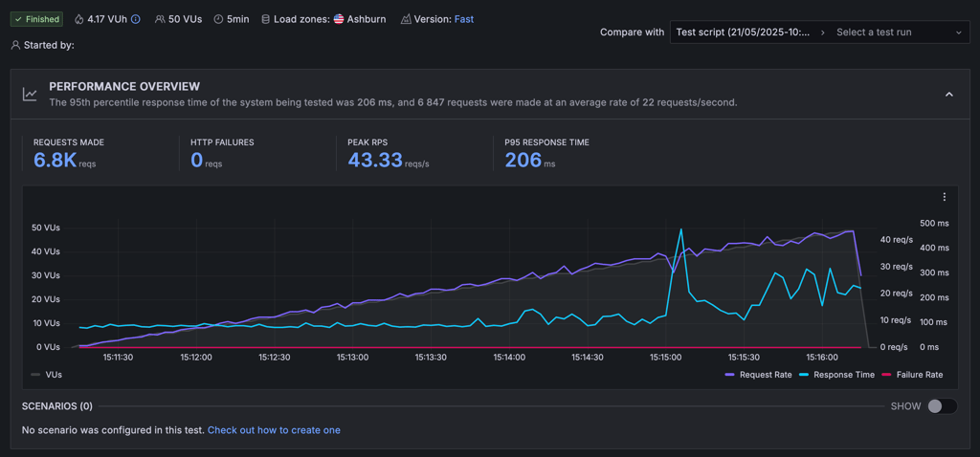Click the SCENARIOS (0) heading
Screen dimensions: 980x457
tap(56, 406)
